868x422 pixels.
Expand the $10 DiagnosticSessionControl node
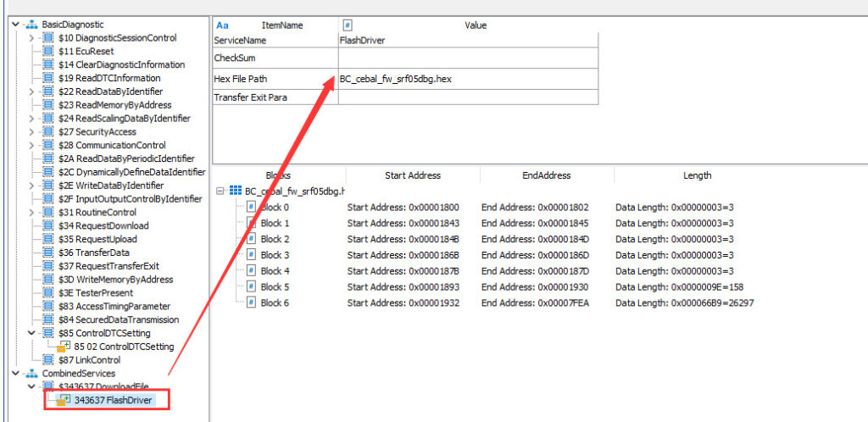coord(32,38)
